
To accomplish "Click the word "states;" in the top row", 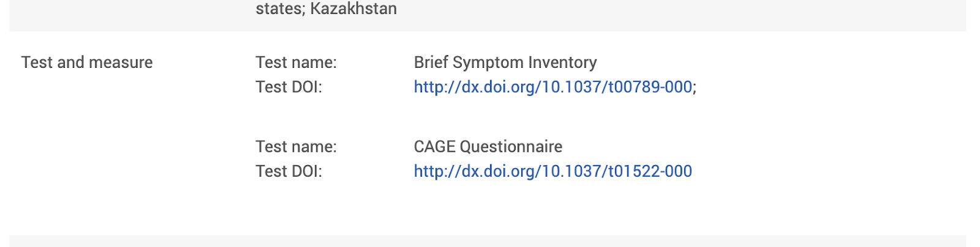I will pyautogui.click(x=281, y=9).
